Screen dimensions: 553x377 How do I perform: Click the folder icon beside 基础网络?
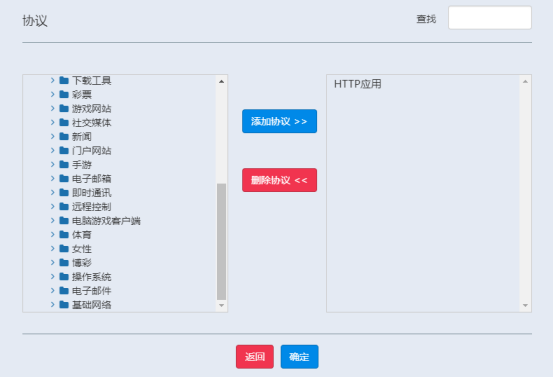(x=64, y=305)
